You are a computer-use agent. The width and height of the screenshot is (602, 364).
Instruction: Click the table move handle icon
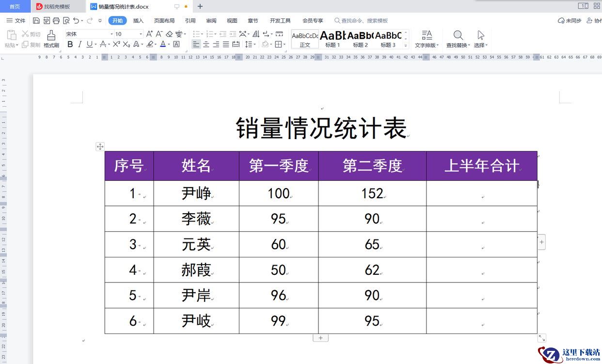pos(100,146)
